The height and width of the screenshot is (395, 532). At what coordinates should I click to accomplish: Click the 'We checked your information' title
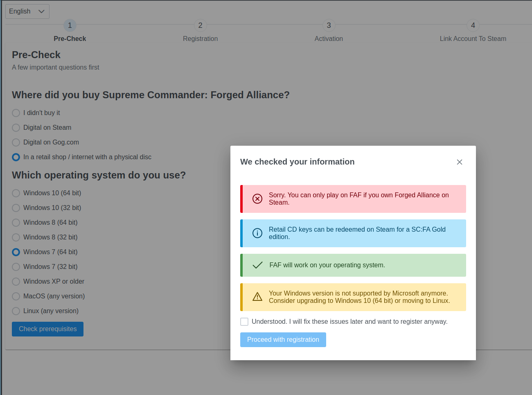pyautogui.click(x=298, y=162)
